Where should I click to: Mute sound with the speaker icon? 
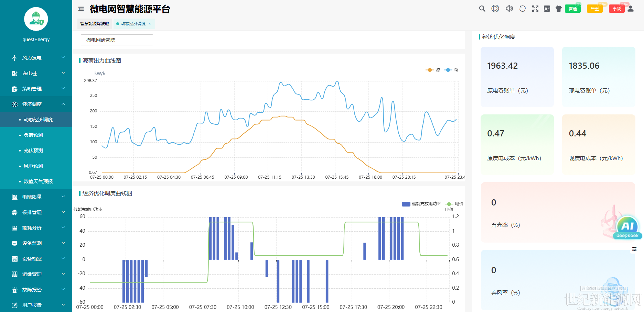[x=509, y=9]
